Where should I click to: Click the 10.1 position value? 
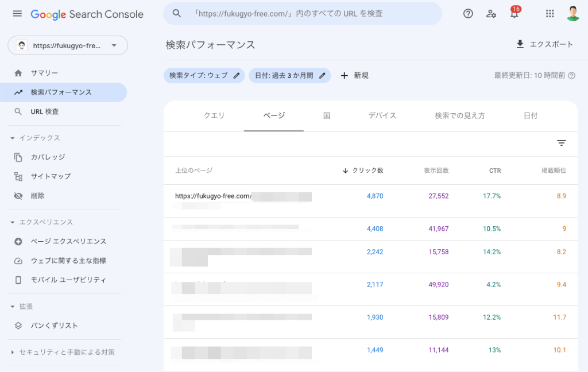point(559,350)
